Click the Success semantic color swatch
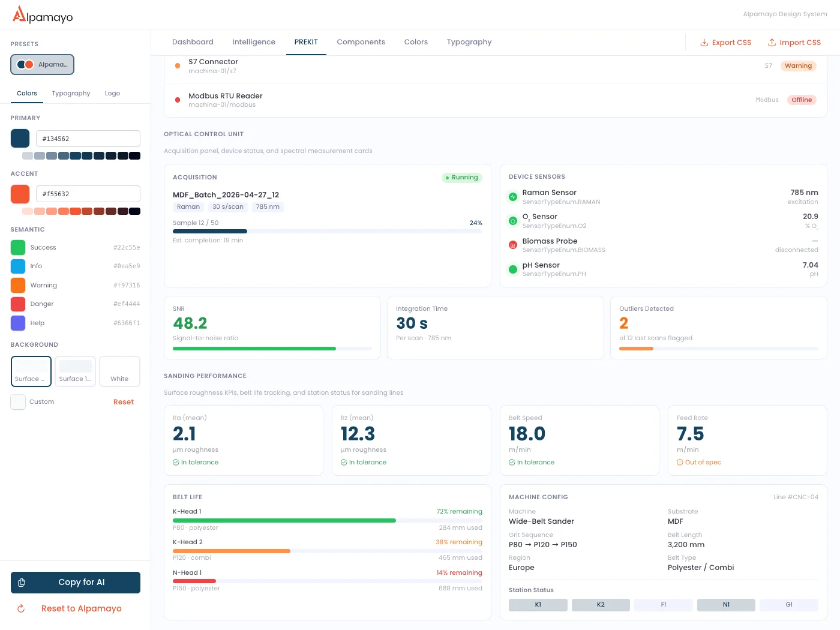The image size is (840, 630). (18, 247)
